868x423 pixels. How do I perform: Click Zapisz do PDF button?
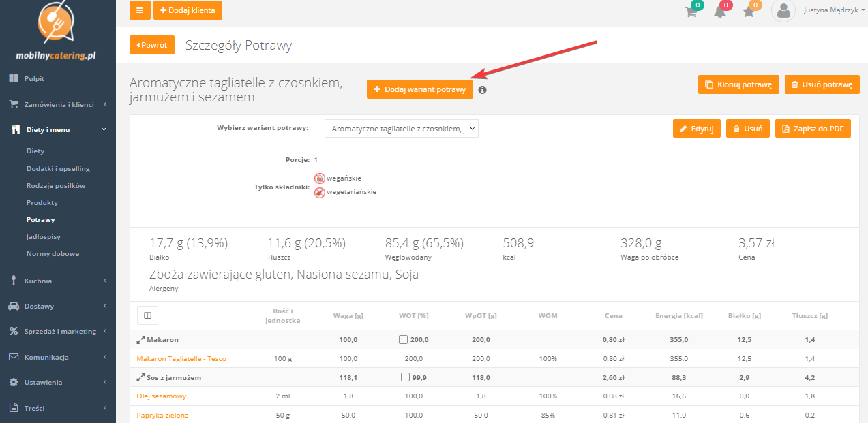coord(813,129)
